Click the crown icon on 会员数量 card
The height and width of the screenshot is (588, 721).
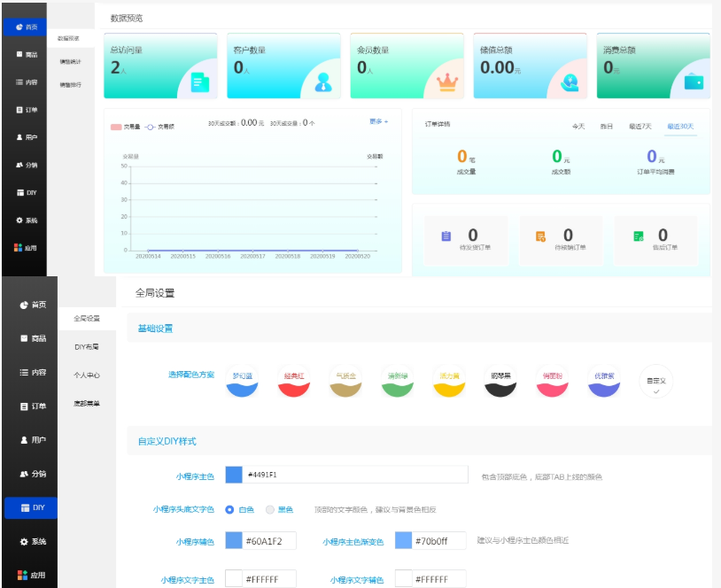446,81
